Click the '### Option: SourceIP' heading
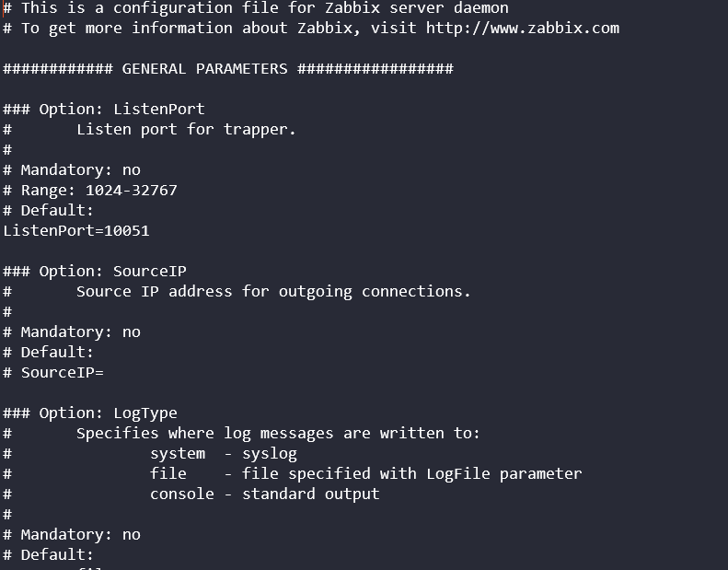This screenshot has height=570, width=728. [95, 271]
